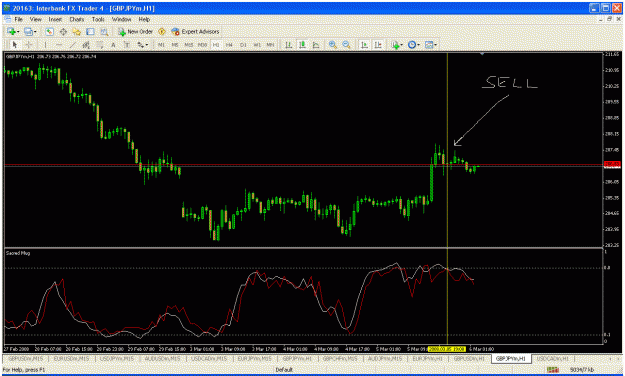Open the View menu

tap(35, 19)
